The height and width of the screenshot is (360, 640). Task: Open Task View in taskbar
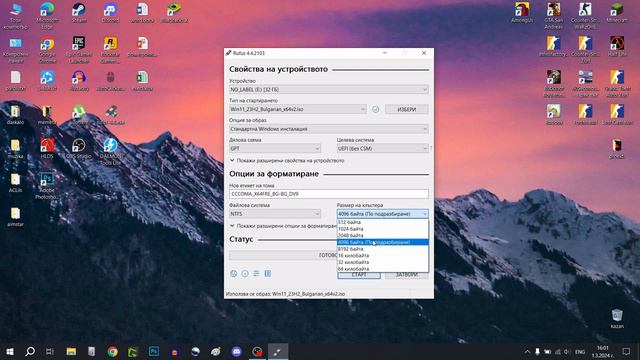tap(50, 351)
